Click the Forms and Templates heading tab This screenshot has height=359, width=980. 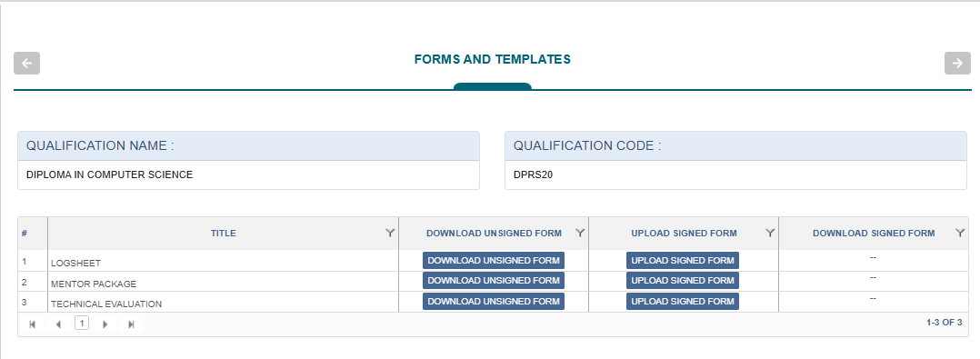(x=493, y=59)
